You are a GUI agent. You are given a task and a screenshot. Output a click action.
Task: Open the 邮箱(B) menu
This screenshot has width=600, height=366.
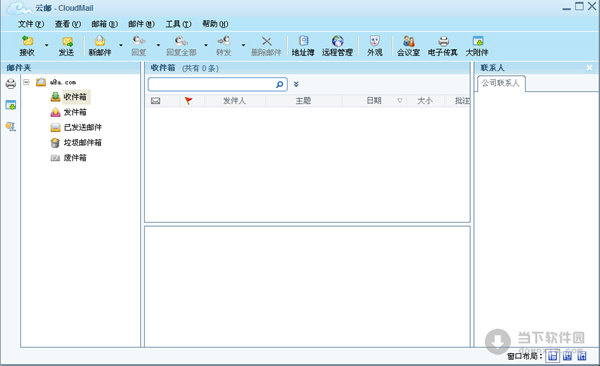[104, 24]
